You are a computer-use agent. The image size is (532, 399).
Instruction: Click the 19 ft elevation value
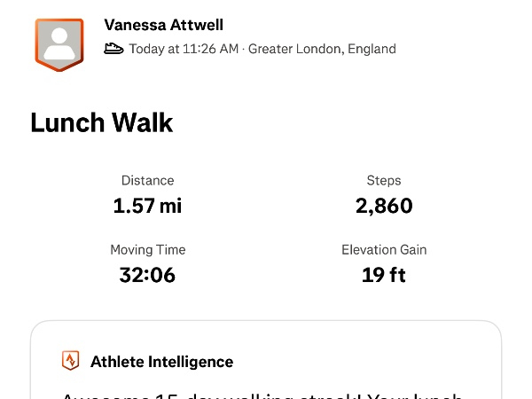pos(384,275)
